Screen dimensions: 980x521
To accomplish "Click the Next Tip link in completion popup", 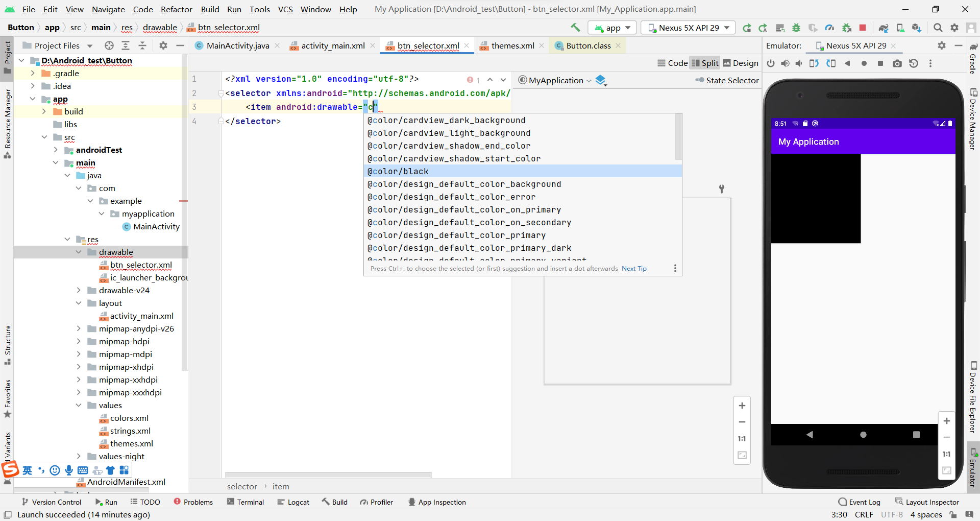I will pos(633,268).
